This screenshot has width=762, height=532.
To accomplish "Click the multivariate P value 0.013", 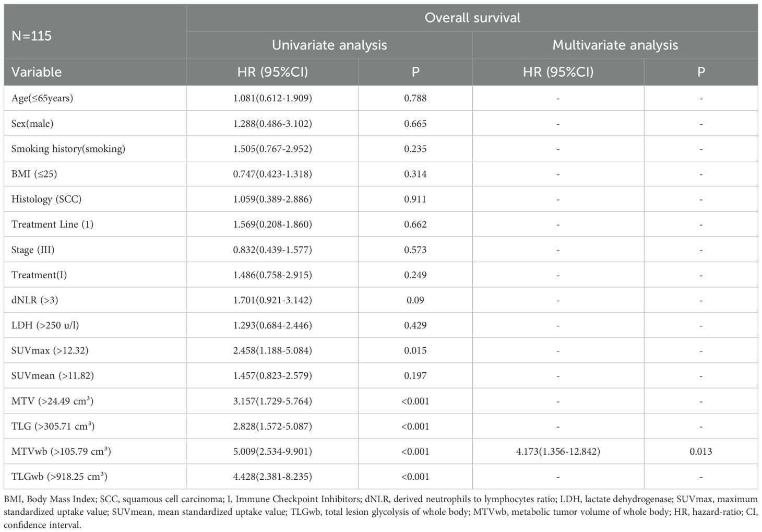I will (701, 451).
